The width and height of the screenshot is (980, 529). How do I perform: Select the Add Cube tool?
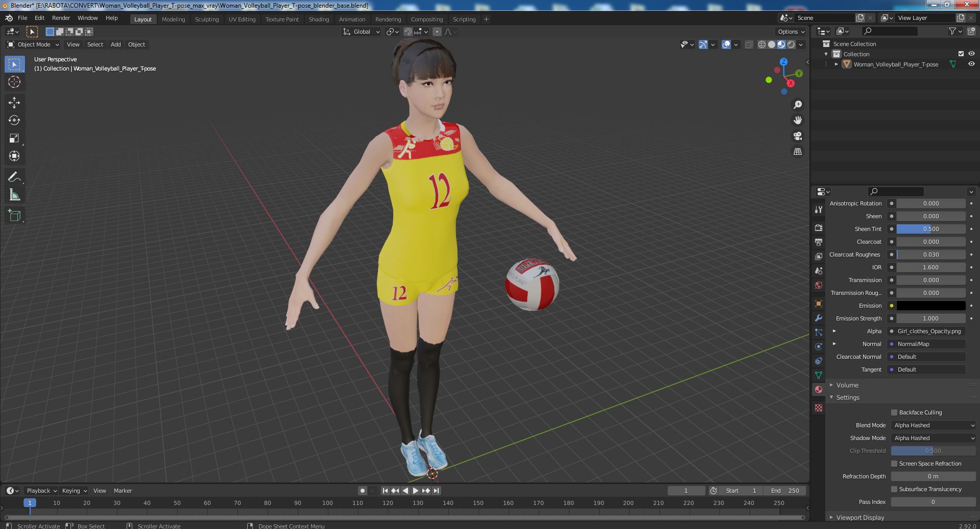(x=14, y=216)
